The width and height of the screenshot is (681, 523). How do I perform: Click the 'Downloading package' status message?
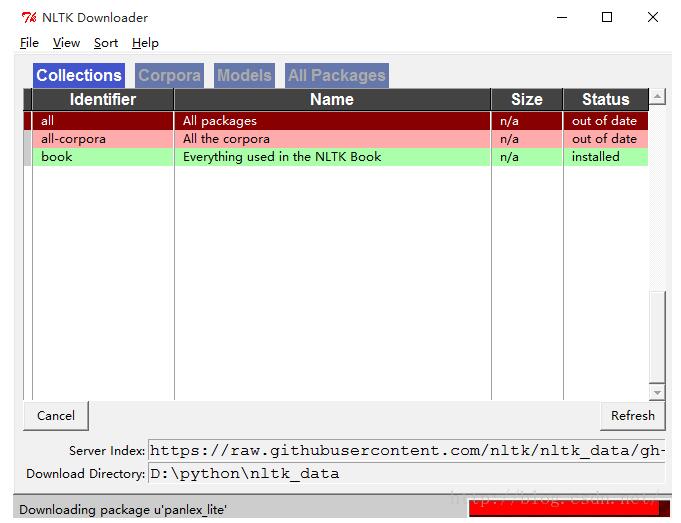point(122,510)
